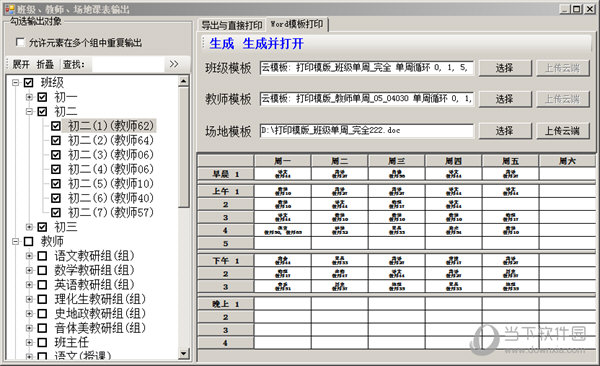Expand 语文教研组(组) node
This screenshot has height=366, width=600.
29,256
